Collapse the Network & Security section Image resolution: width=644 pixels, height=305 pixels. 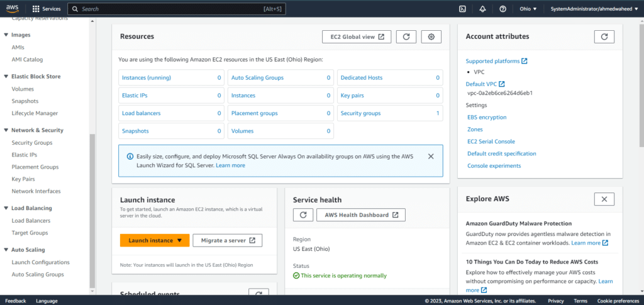click(6, 130)
